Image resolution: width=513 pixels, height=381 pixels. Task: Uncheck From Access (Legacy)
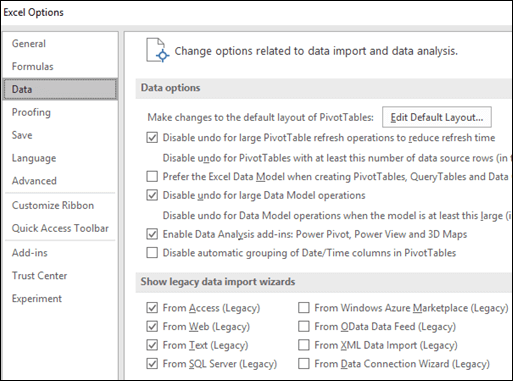tap(152, 308)
